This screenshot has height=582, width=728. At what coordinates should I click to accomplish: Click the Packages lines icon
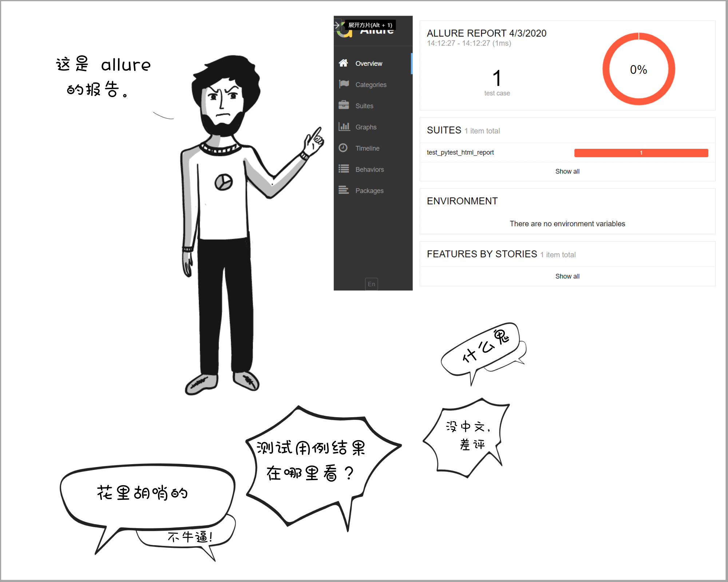[x=344, y=190]
